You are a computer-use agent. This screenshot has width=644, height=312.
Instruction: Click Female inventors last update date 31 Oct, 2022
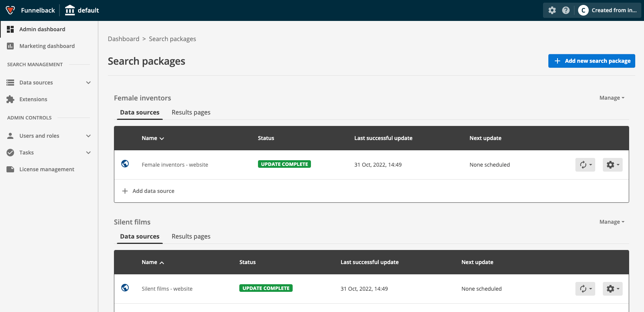click(378, 165)
